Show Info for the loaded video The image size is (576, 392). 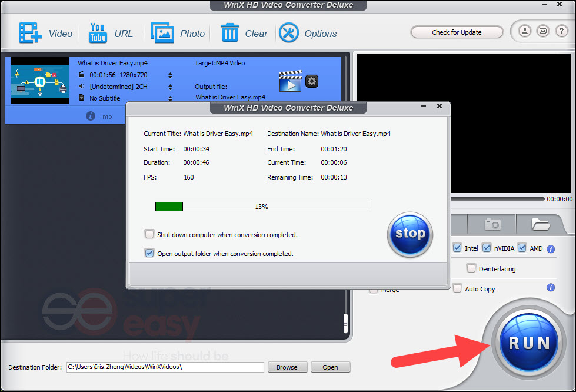pyautogui.click(x=99, y=117)
